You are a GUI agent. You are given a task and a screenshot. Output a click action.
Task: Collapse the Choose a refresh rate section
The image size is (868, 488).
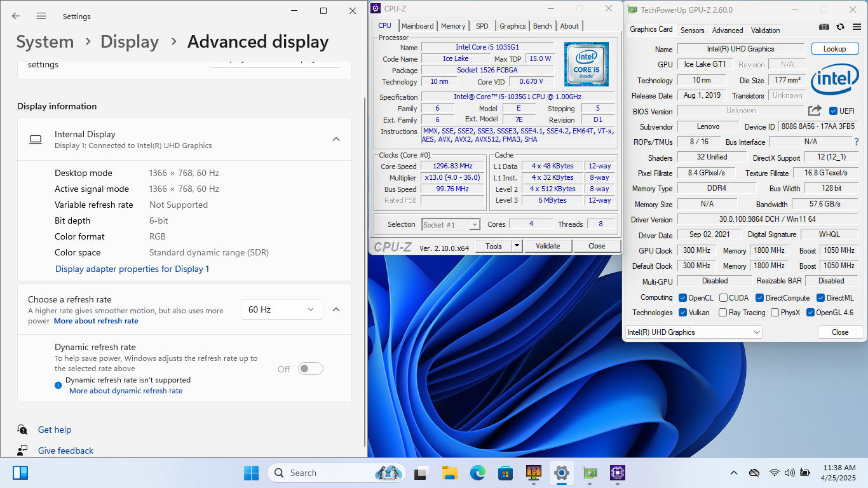[x=336, y=309]
